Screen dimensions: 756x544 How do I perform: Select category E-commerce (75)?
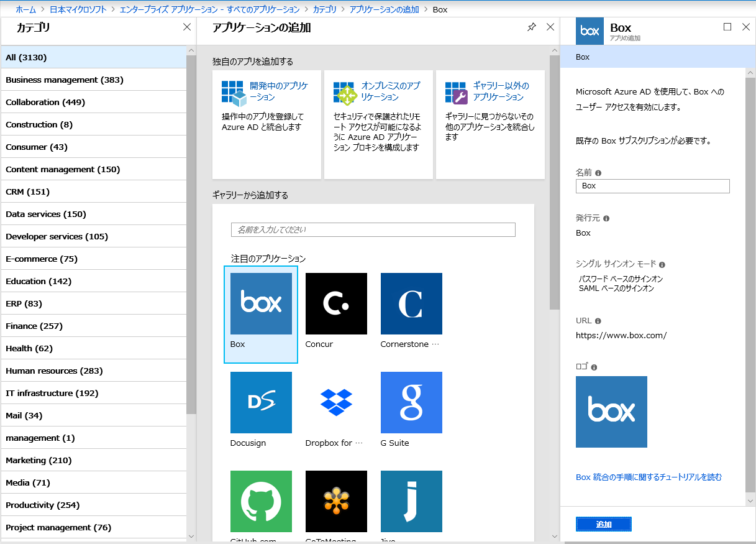tap(94, 259)
